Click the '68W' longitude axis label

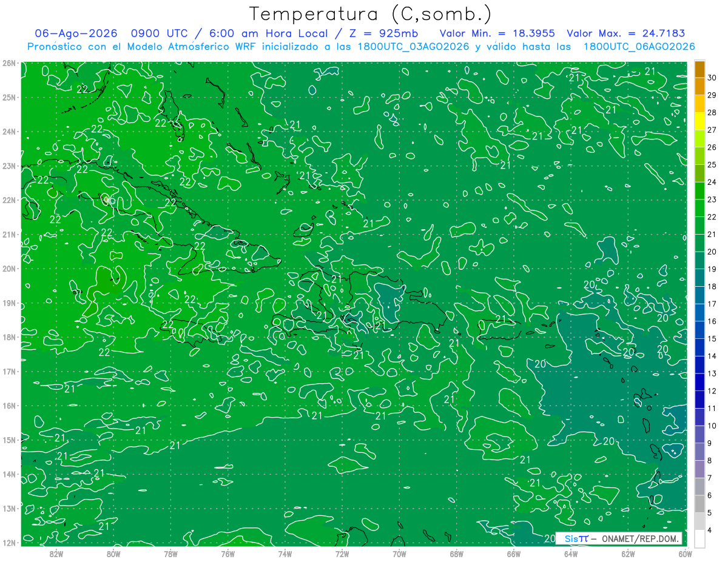click(457, 554)
